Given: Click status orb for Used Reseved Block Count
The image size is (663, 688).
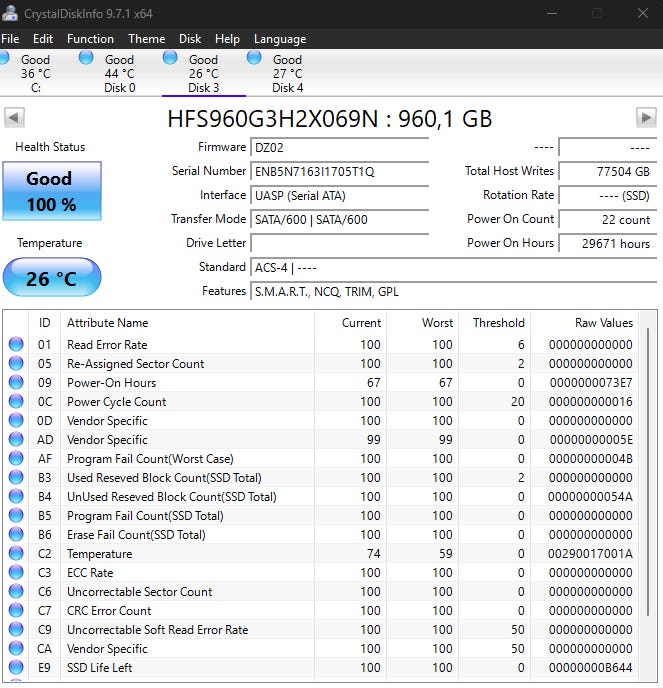Looking at the screenshot, I should tap(16, 477).
